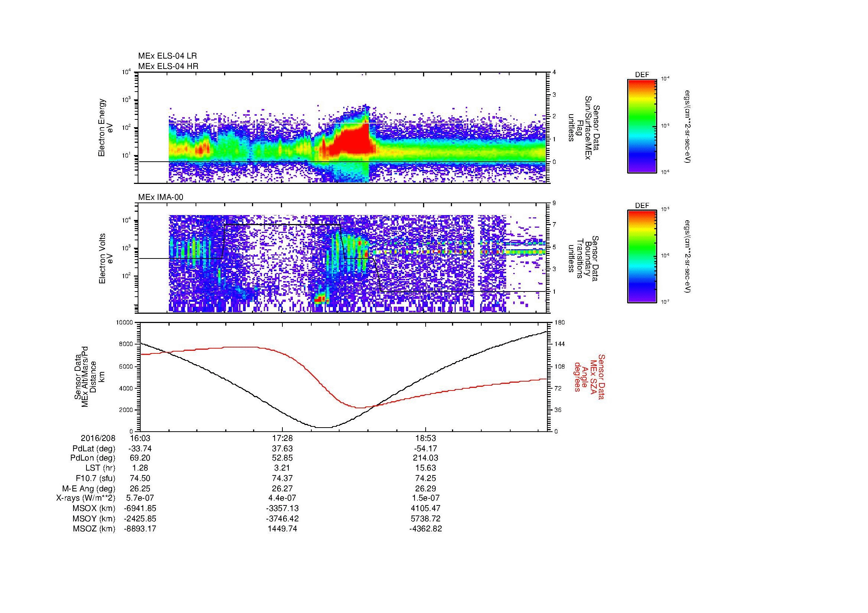868x613 pixels.
Task: Click the 'MSOX (km)' row label
Action: tap(94, 508)
